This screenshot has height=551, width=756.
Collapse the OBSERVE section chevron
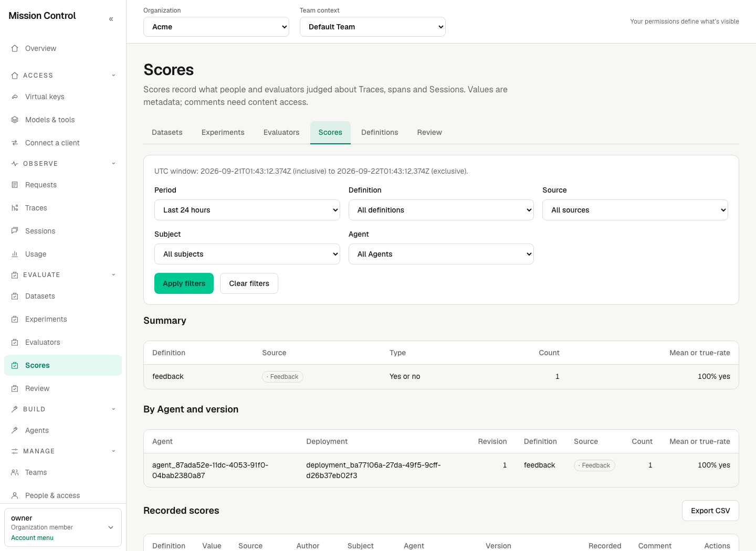point(113,164)
